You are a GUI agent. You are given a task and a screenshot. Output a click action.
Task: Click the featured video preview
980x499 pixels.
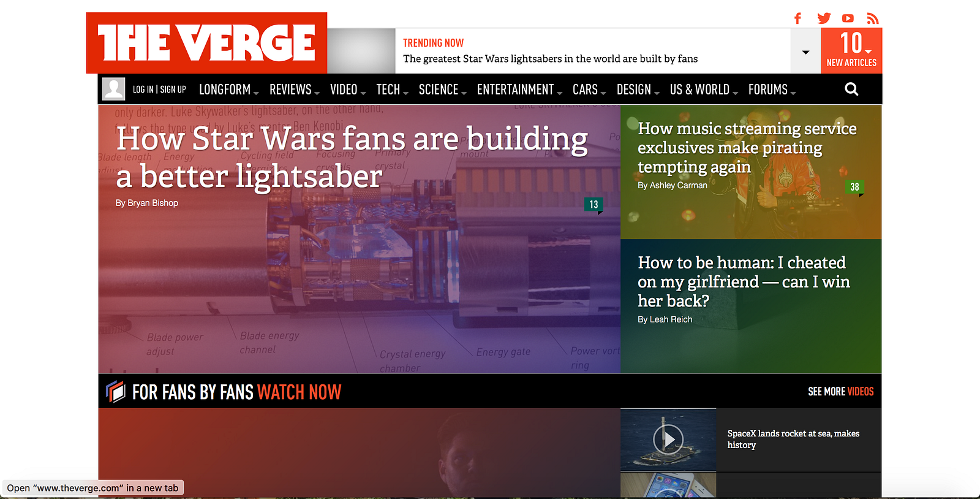[x=359, y=452]
